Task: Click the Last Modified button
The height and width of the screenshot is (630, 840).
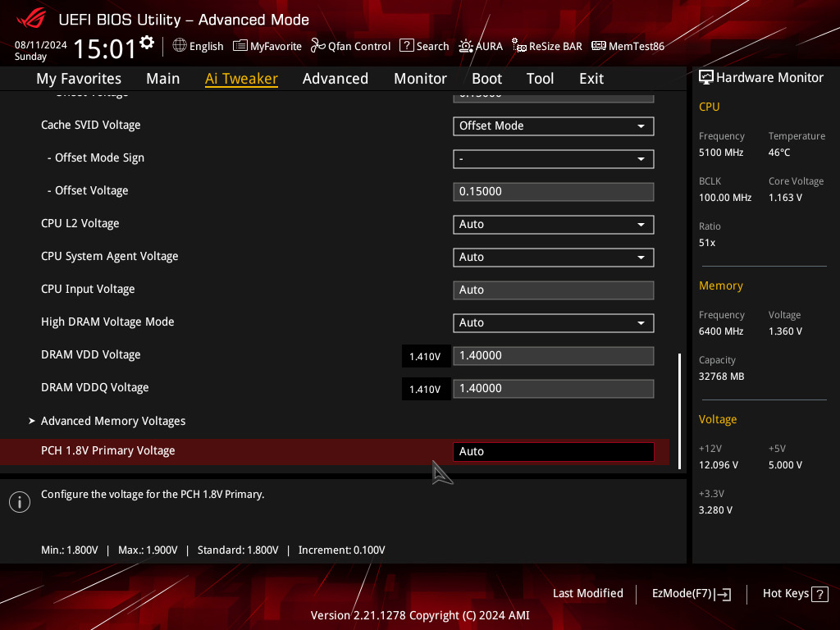Action: click(x=587, y=594)
